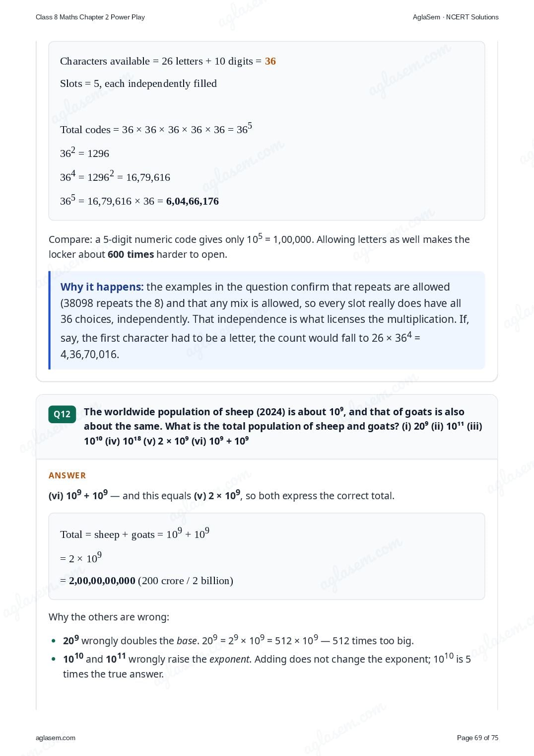Click the green Q12 question badge

pyautogui.click(x=62, y=414)
